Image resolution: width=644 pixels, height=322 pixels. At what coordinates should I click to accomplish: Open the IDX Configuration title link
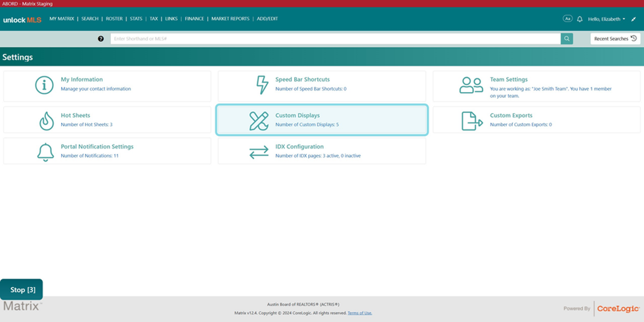point(299,147)
